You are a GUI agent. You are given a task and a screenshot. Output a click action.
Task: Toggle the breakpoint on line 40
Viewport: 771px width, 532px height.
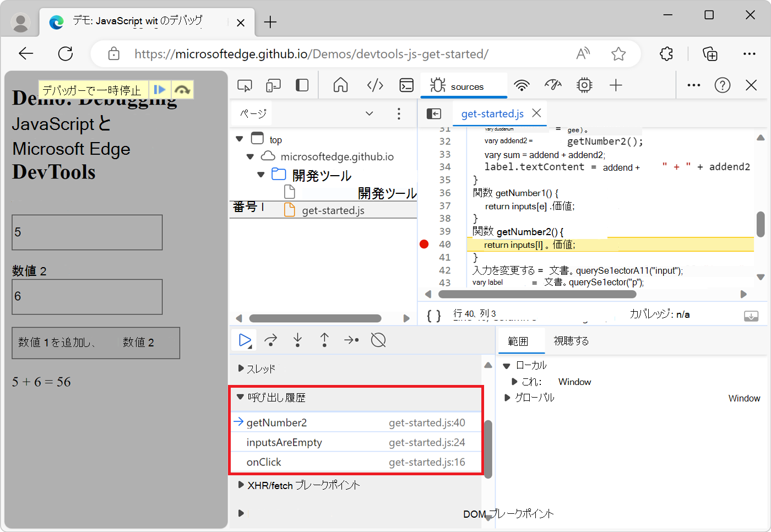(x=424, y=243)
